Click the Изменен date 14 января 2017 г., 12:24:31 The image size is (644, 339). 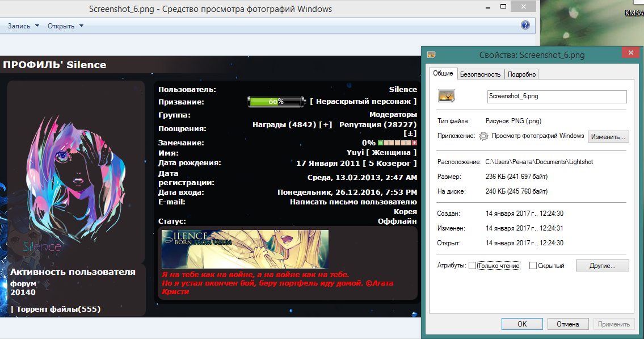(524, 228)
